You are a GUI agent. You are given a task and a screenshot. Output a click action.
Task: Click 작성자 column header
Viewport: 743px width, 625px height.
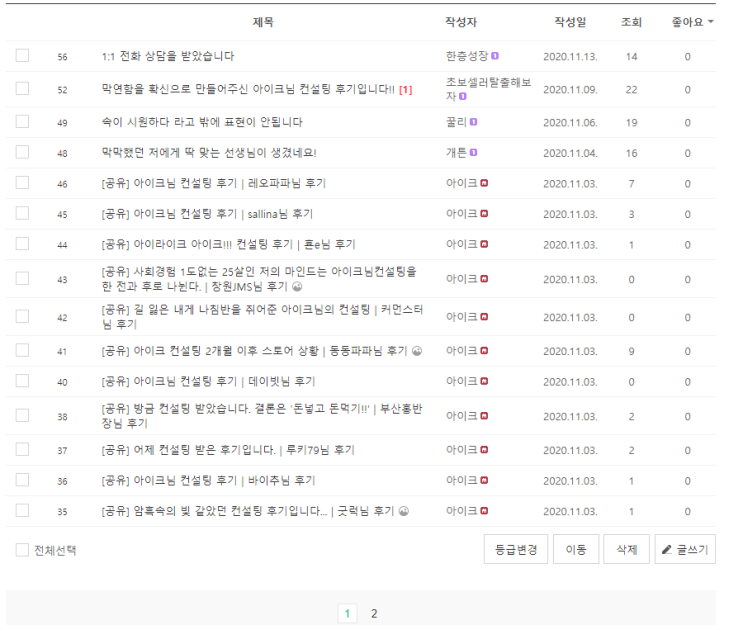[461, 22]
